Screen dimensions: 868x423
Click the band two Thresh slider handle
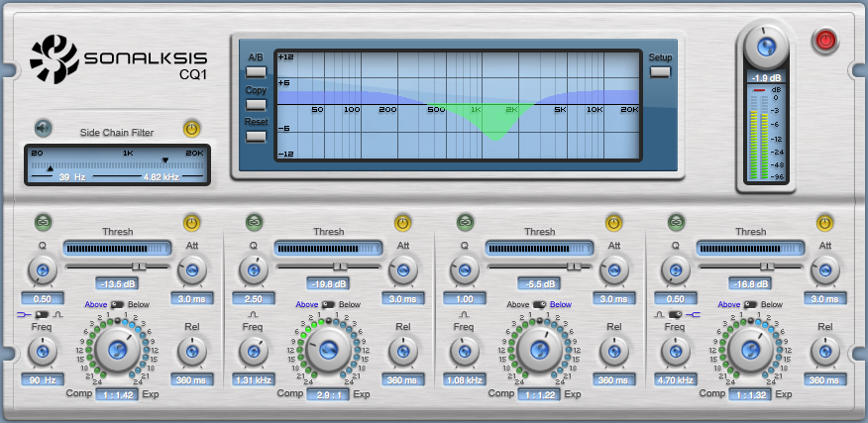(x=340, y=266)
